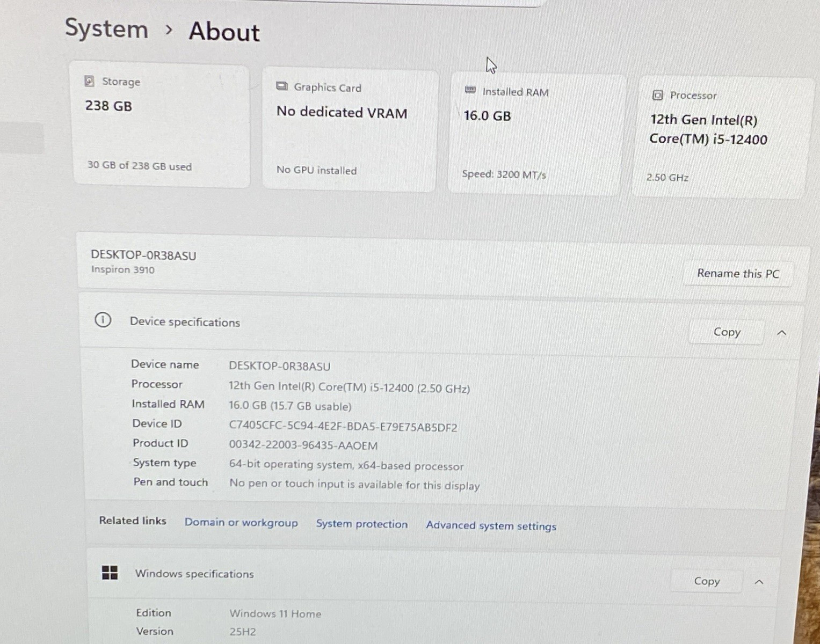The height and width of the screenshot is (644, 820).
Task: Click the 'Windows specifications' section header text
Action: 194,574
